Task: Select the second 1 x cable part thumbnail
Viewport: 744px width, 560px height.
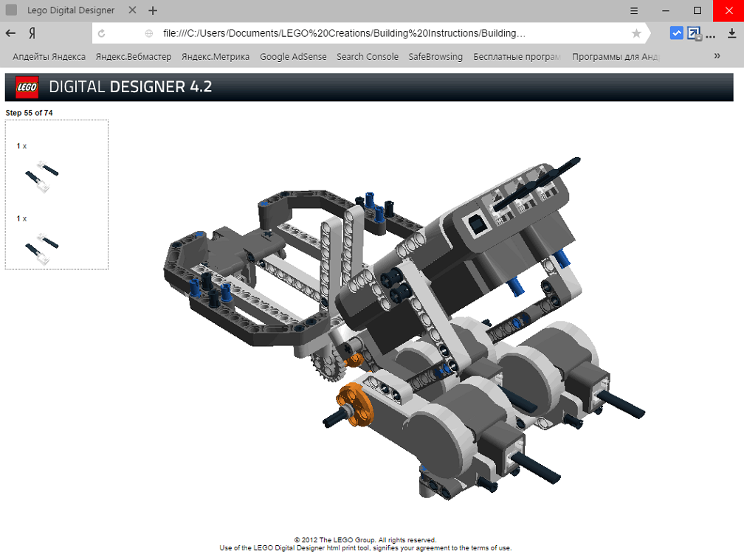Action: click(41, 249)
